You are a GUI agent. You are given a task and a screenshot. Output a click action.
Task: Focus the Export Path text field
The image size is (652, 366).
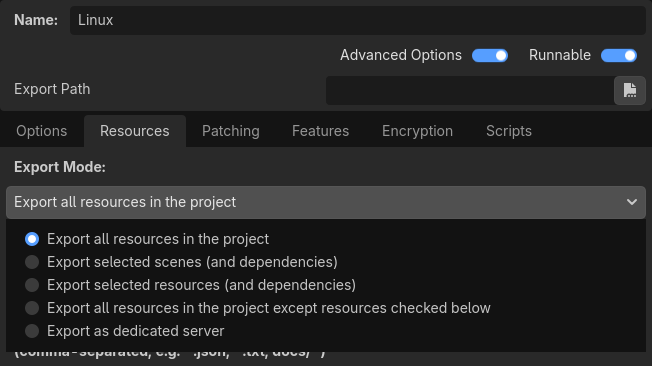(470, 90)
